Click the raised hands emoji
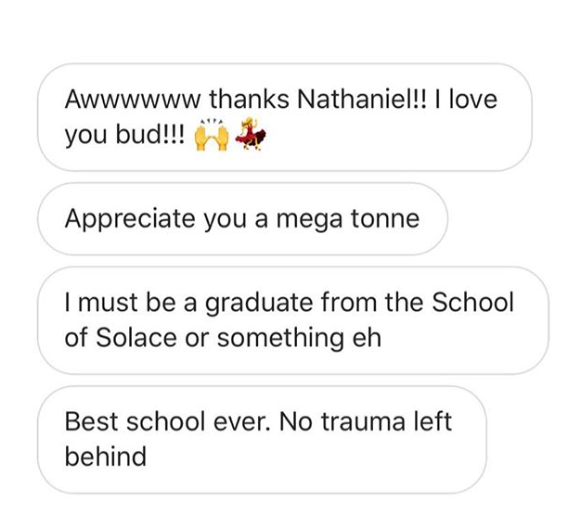The width and height of the screenshot is (576, 532). tap(211, 135)
